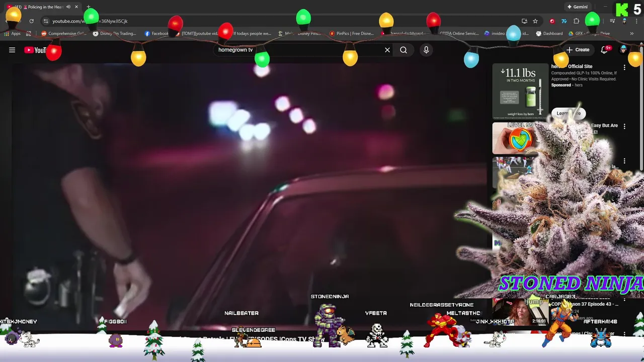The image size is (644, 362).
Task: Show more bookmarks with the chevron
Action: pos(632,34)
